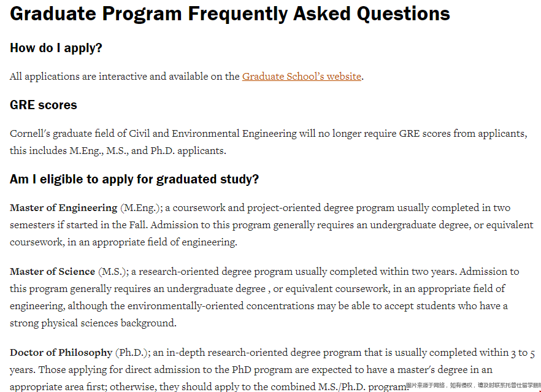Screen dimensions: 541x392
Task: Click the '(M.Eng.)' abbreviation in paragraph
Action: (x=140, y=208)
